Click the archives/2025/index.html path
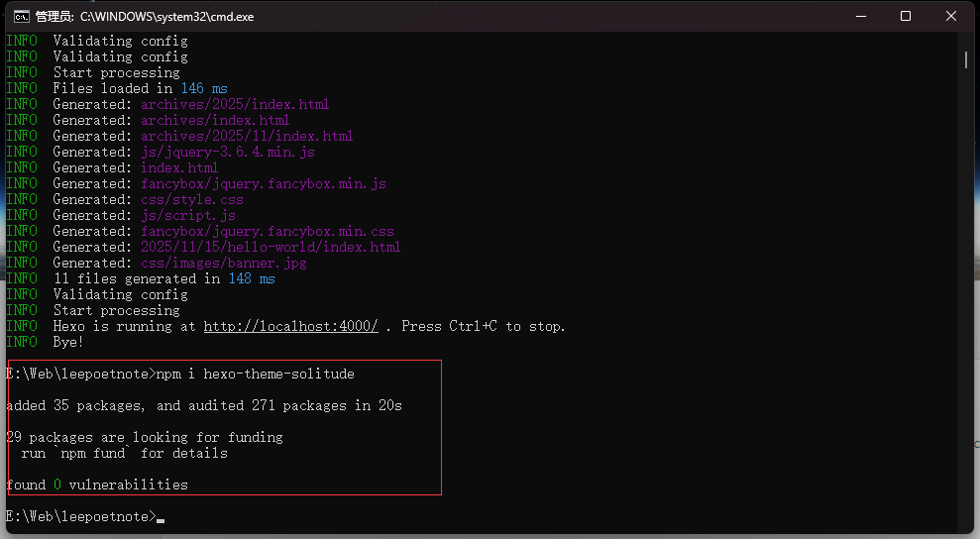 coord(234,104)
